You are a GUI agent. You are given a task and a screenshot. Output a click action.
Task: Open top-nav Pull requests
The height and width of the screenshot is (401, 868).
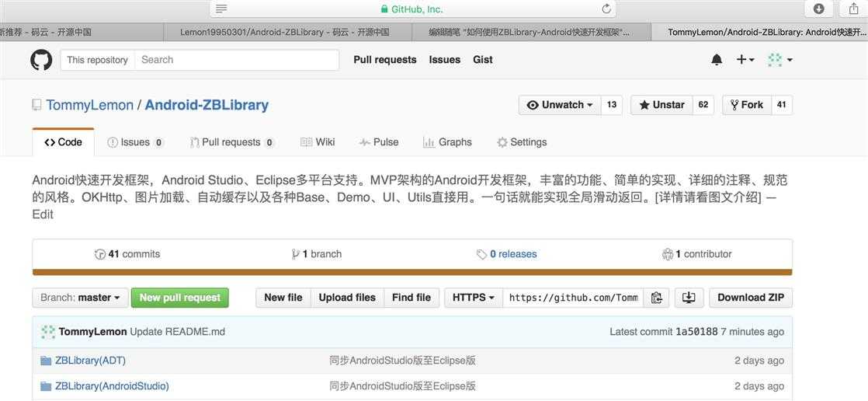pos(385,60)
